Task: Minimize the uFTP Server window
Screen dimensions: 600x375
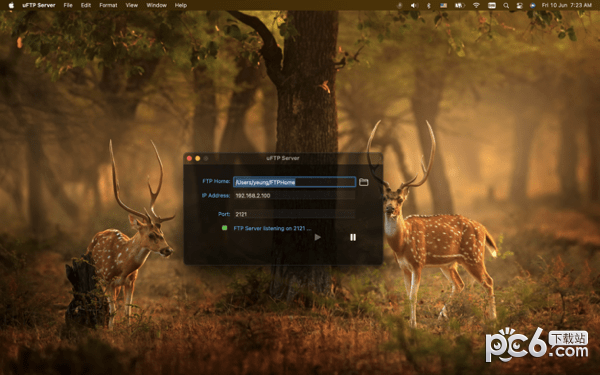Action: pos(197,158)
